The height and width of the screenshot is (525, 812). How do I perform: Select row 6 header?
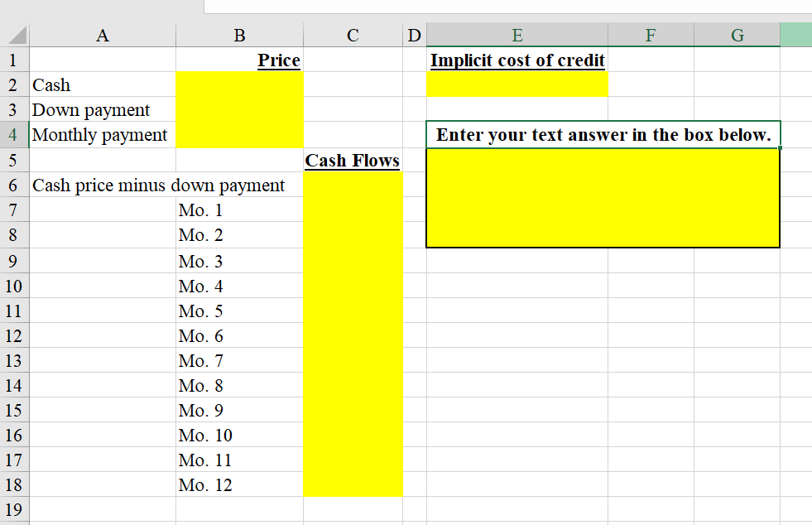click(x=13, y=185)
